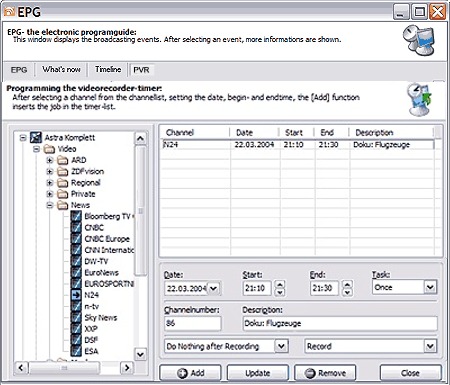Decrease the Start time with down arrow
This screenshot has height=385, width=450.
tap(280, 292)
